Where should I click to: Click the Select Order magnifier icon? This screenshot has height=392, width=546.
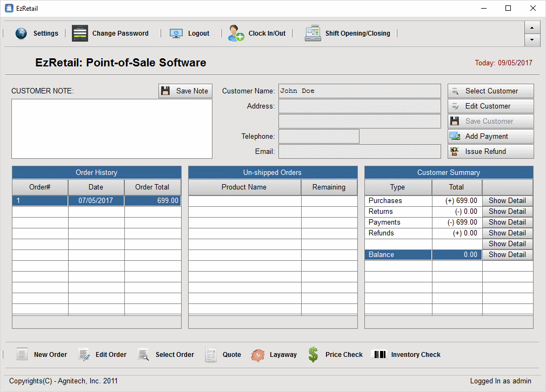(143, 355)
